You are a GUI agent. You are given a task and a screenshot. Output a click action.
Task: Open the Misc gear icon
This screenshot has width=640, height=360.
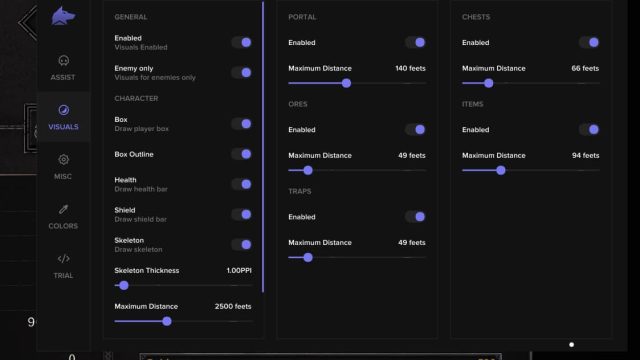coord(63,160)
